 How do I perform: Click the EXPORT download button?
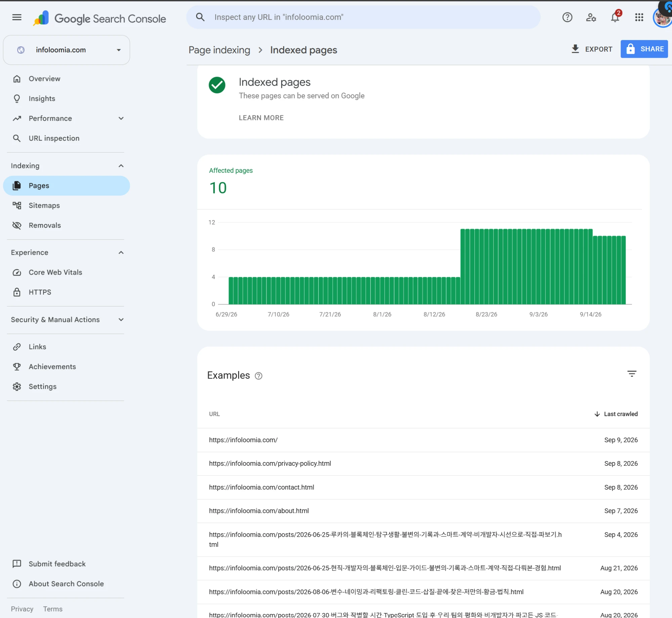click(x=592, y=49)
